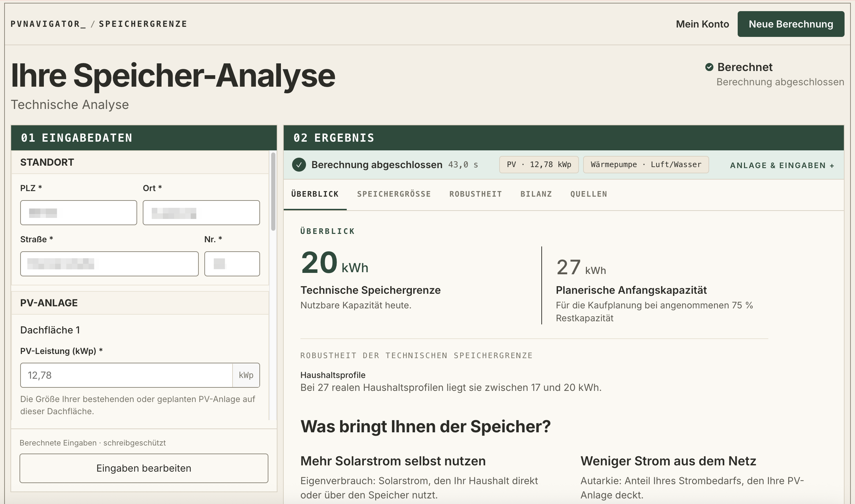Click the Ort input field
The width and height of the screenshot is (855, 504).
[x=201, y=213]
